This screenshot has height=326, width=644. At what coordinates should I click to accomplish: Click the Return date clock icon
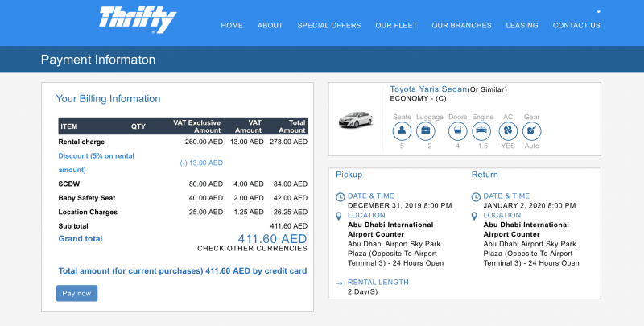(476, 197)
